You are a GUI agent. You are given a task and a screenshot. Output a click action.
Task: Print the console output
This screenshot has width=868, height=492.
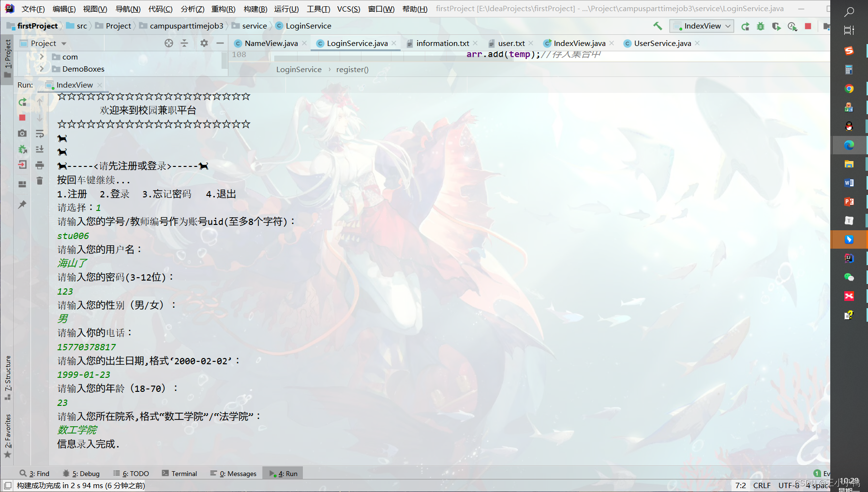coord(40,165)
